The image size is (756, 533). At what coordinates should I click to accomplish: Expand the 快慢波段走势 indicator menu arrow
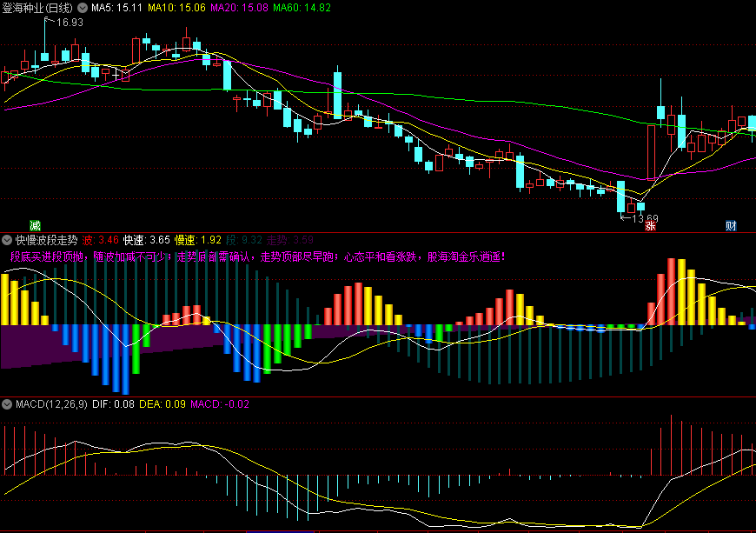pyautogui.click(x=7, y=240)
